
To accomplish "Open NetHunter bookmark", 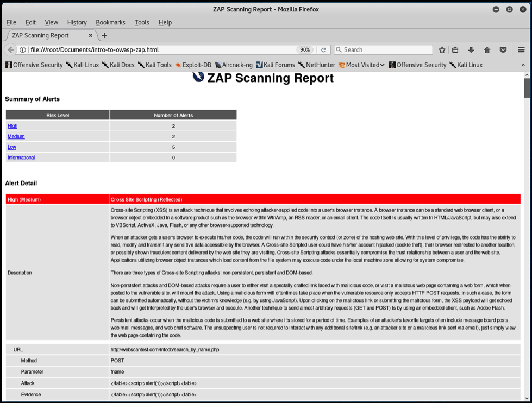I will pos(317,65).
